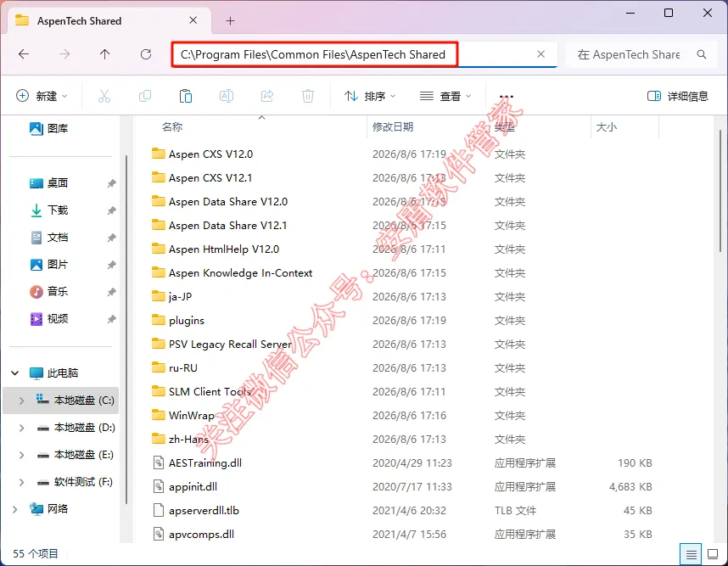Click the Forward navigation arrow
Viewport: 728px width, 566px height.
(64, 54)
